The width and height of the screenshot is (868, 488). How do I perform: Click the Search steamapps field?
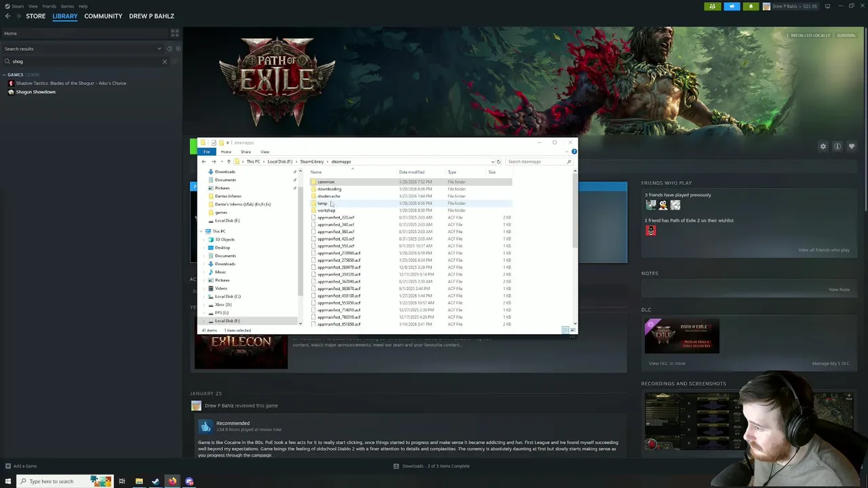[x=539, y=162]
